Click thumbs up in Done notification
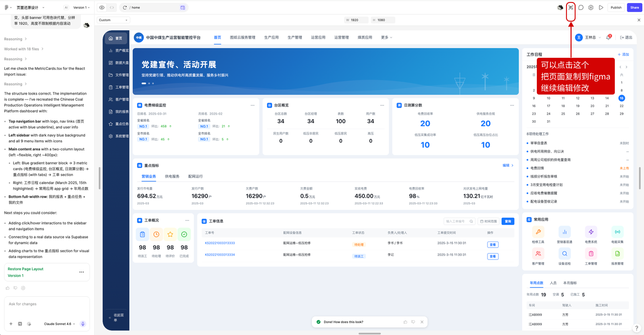 tap(406, 322)
